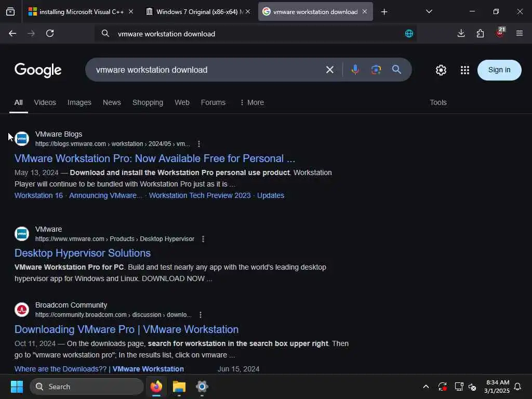Reload the current page
The width and height of the screenshot is (532, 399).
(x=50, y=34)
